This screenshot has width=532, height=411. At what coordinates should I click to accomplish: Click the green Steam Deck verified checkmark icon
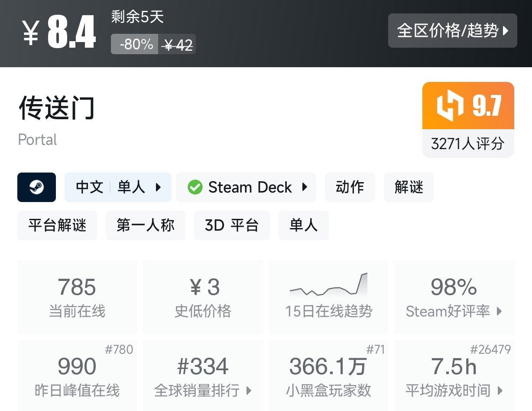tap(195, 187)
